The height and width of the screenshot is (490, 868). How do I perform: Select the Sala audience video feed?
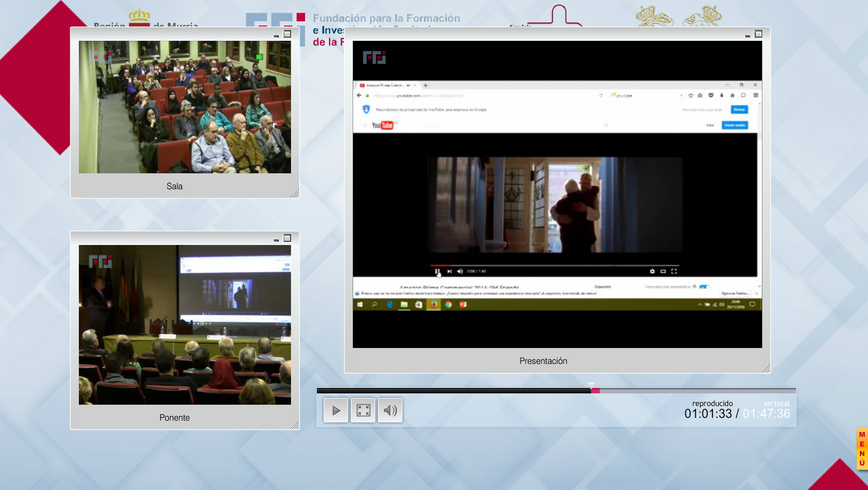tap(185, 107)
